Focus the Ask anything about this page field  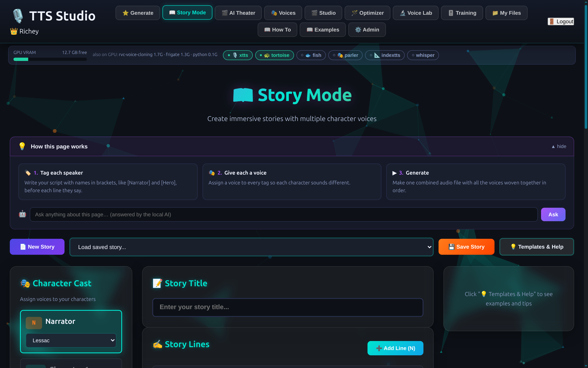coord(284,214)
